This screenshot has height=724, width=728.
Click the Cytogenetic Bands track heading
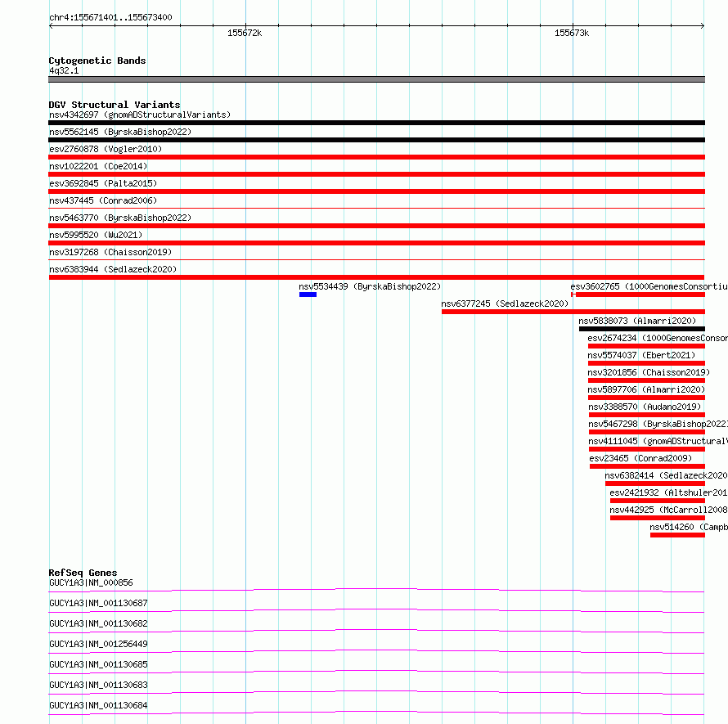point(97,61)
